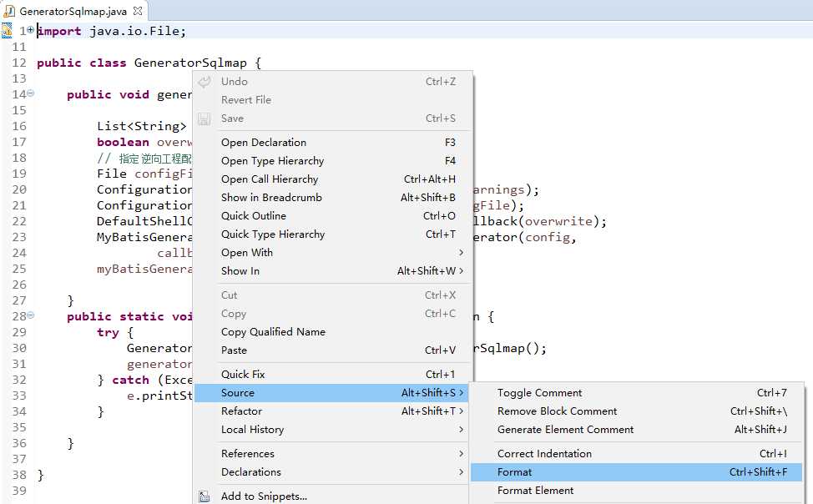
Task: Expand the Local History submenu
Action: [x=333, y=430]
